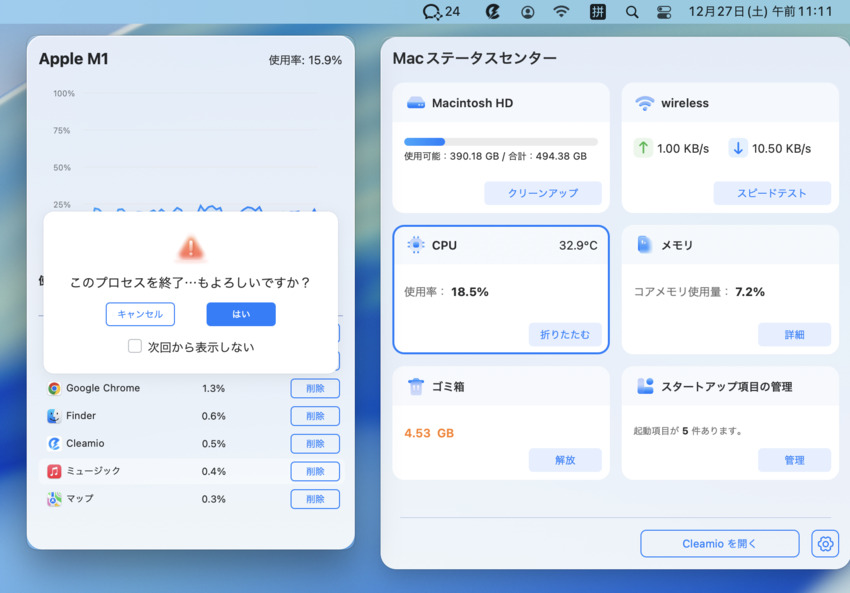Click 削除 next to マップ
Screen dimensions: 850x593
(x=314, y=499)
